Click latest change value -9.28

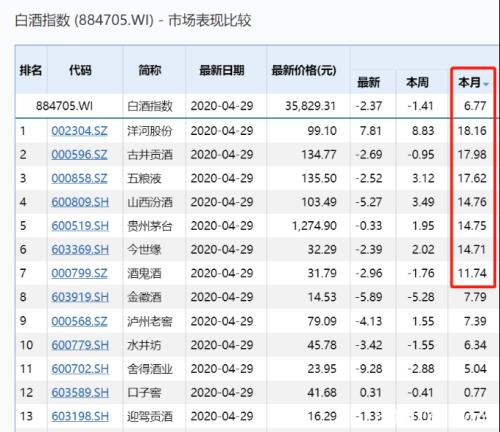tap(368, 369)
